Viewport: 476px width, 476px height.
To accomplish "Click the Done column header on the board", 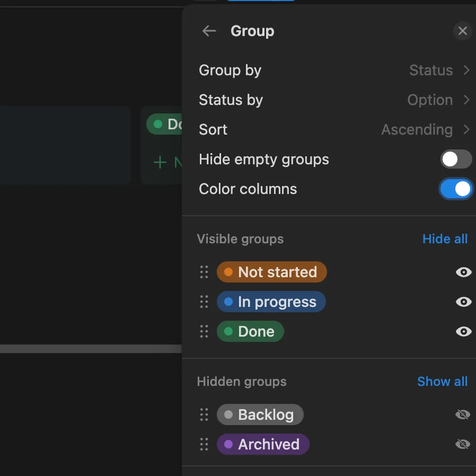I will point(164,124).
